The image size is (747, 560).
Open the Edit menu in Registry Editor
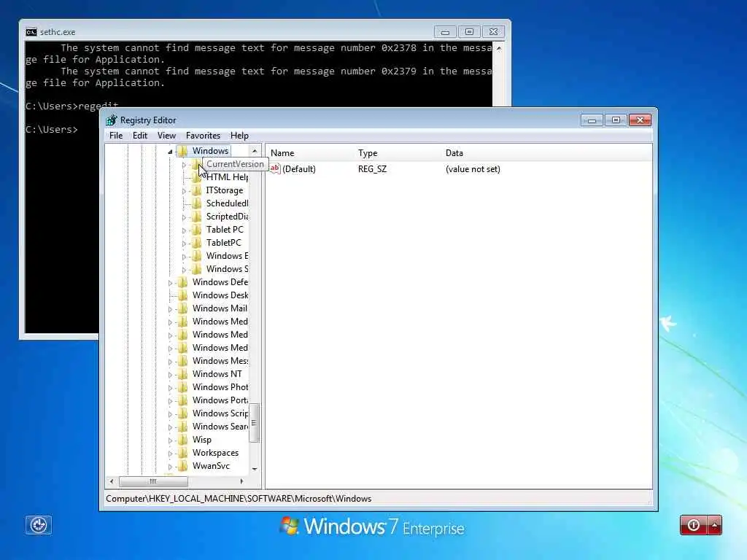140,136
